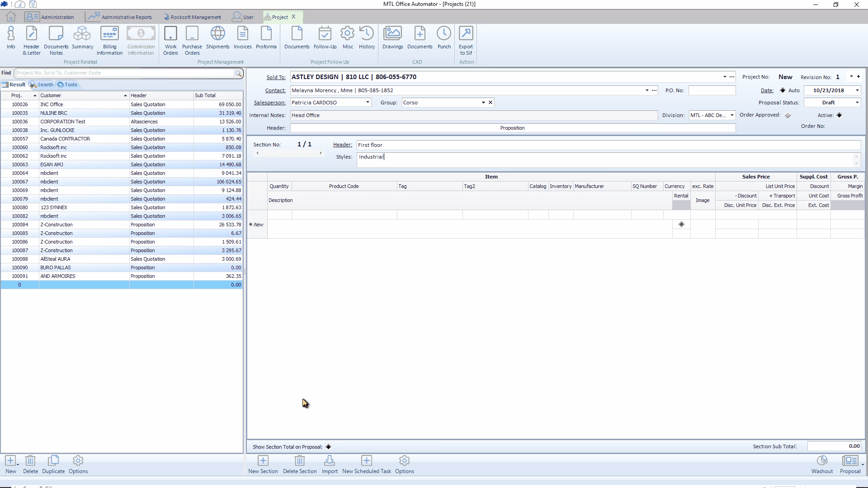The image size is (868, 488).
Task: Click the Washout icon
Action: (x=822, y=464)
